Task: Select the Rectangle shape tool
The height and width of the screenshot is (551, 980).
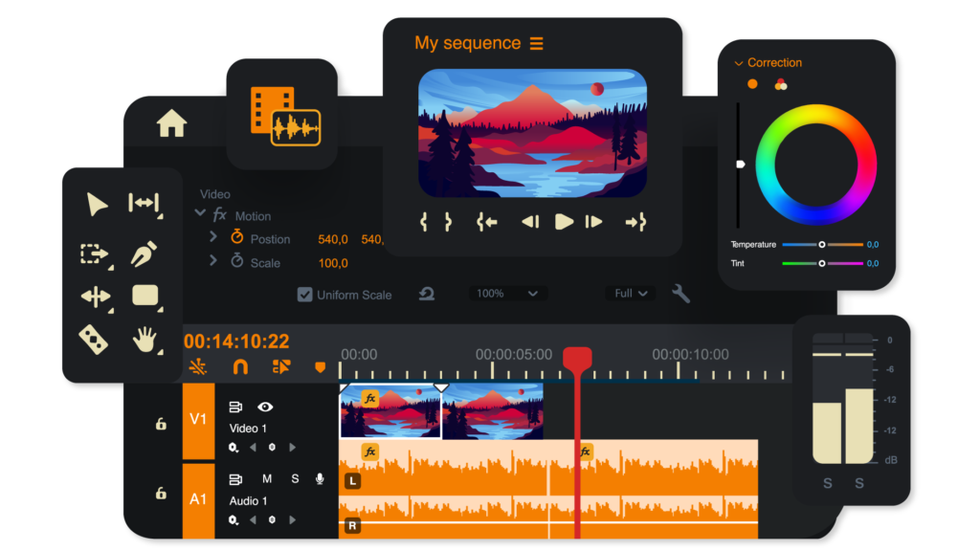Action: (145, 296)
